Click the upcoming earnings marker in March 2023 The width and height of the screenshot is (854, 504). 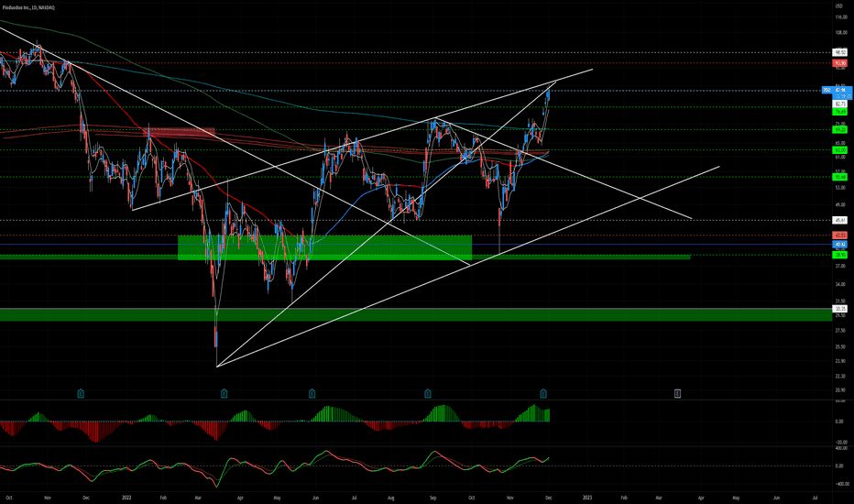click(x=677, y=393)
